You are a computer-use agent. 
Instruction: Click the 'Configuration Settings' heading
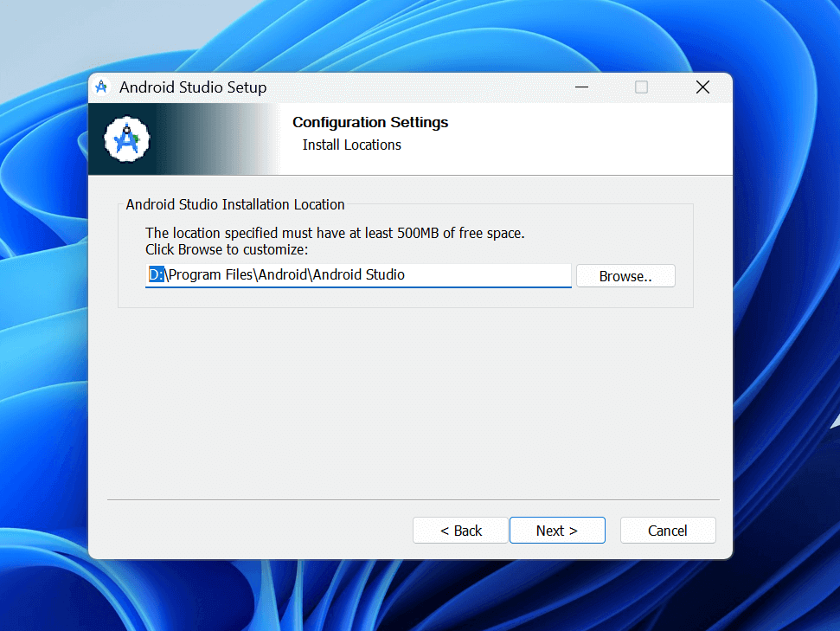click(370, 122)
